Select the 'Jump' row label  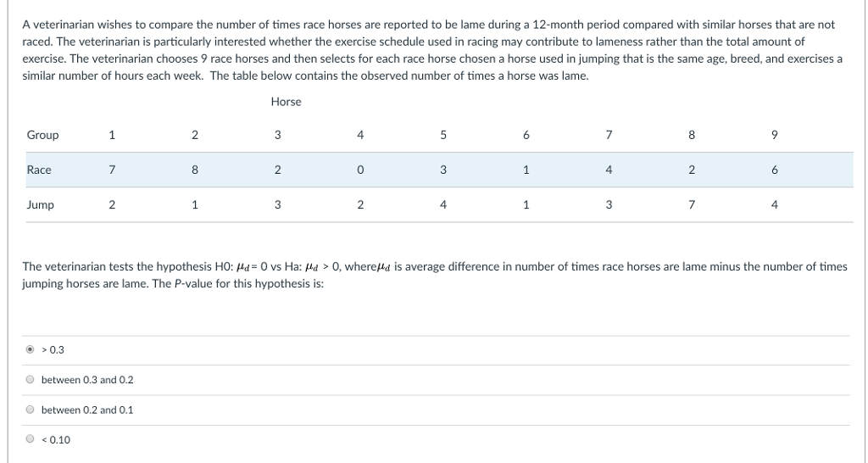(40, 204)
